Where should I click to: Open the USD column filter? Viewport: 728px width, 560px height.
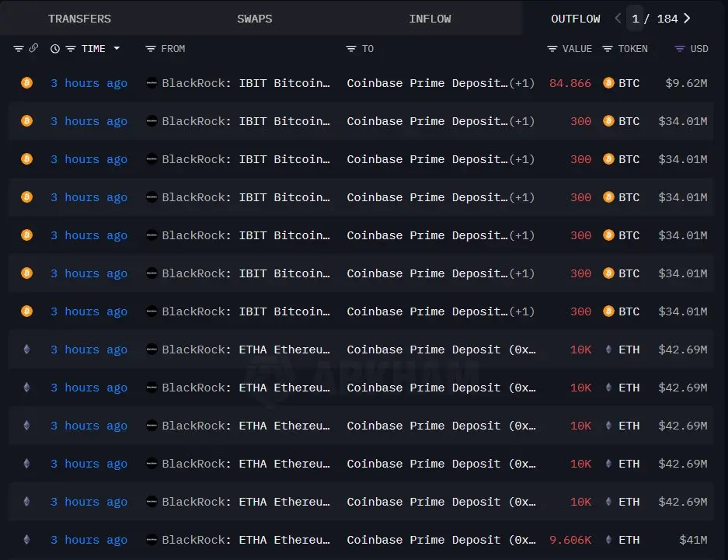pyautogui.click(x=679, y=49)
